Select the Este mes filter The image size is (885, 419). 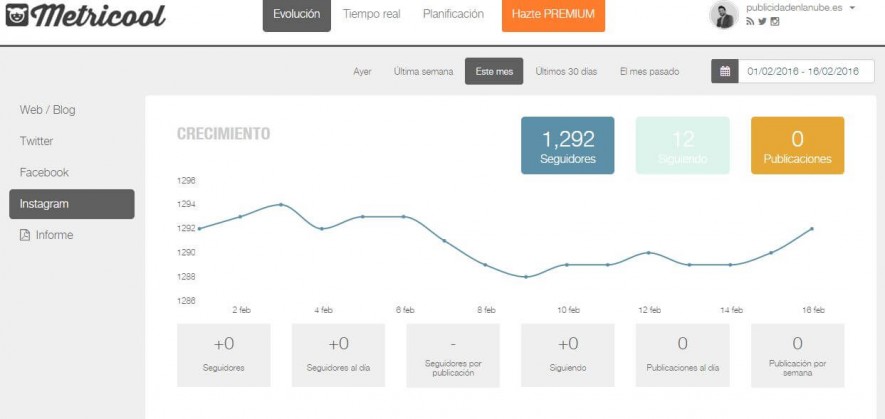494,71
